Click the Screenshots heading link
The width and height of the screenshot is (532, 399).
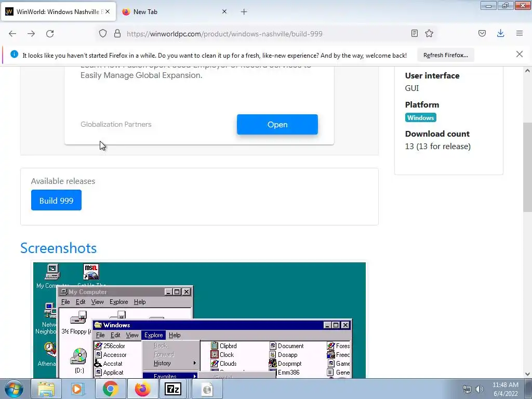click(58, 248)
